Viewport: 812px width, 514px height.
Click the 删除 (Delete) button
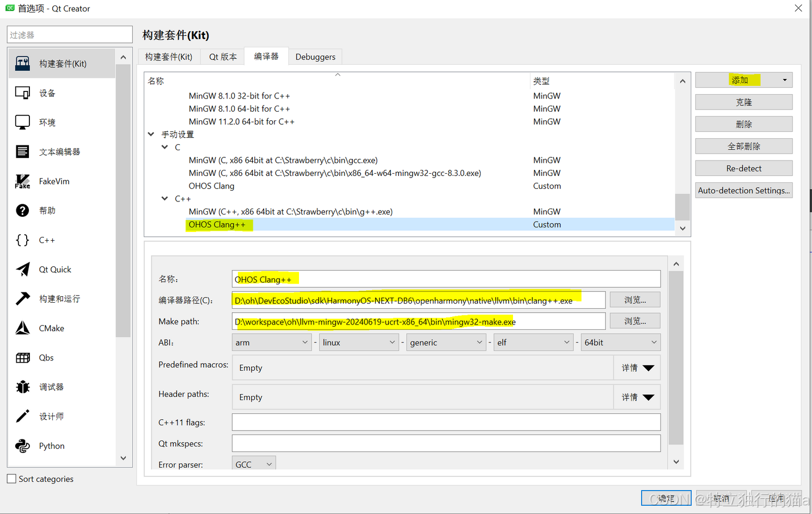744,124
